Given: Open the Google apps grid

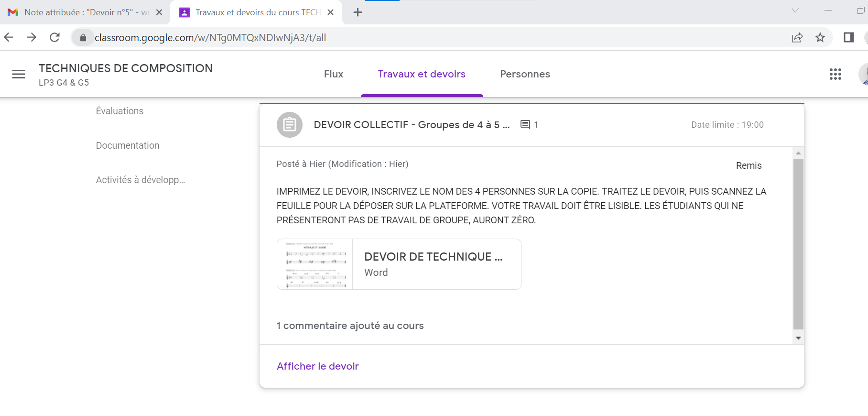Looking at the screenshot, I should [835, 74].
